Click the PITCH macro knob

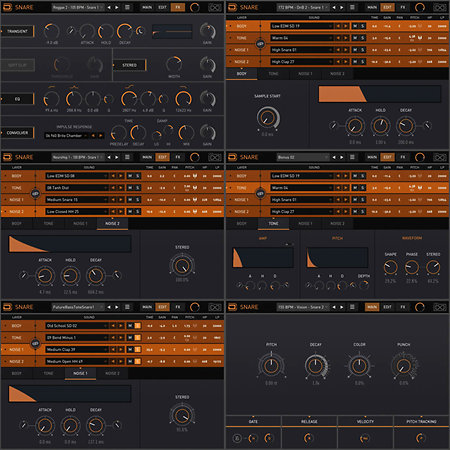[271, 366]
